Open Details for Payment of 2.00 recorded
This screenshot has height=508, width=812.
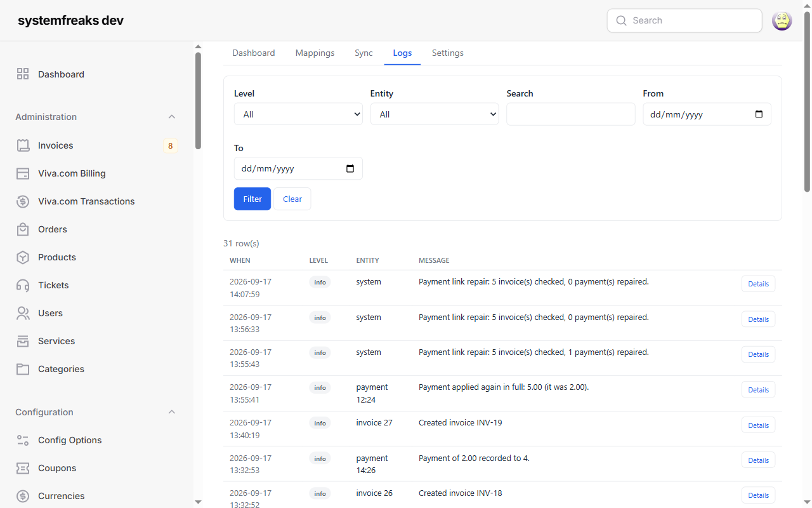758,460
